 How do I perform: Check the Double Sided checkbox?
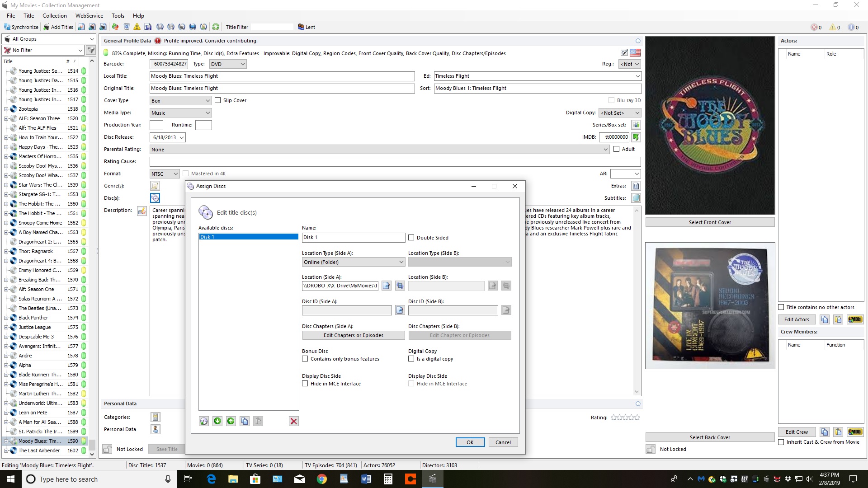pos(411,238)
